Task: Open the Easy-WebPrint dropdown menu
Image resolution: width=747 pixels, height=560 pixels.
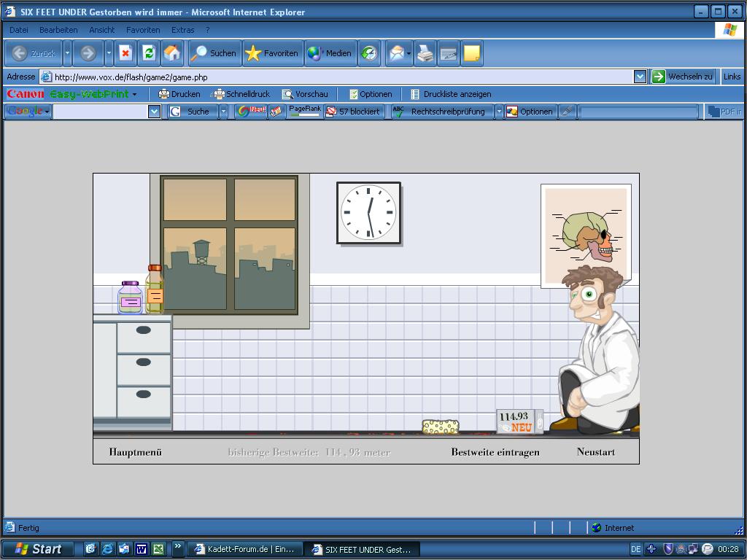Action: coord(134,94)
